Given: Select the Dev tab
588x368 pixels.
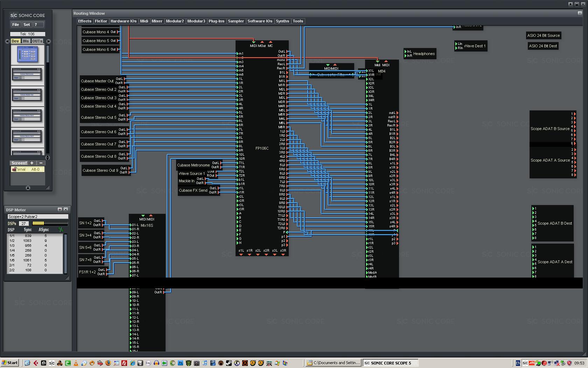Looking at the screenshot, I should tap(15, 41).
